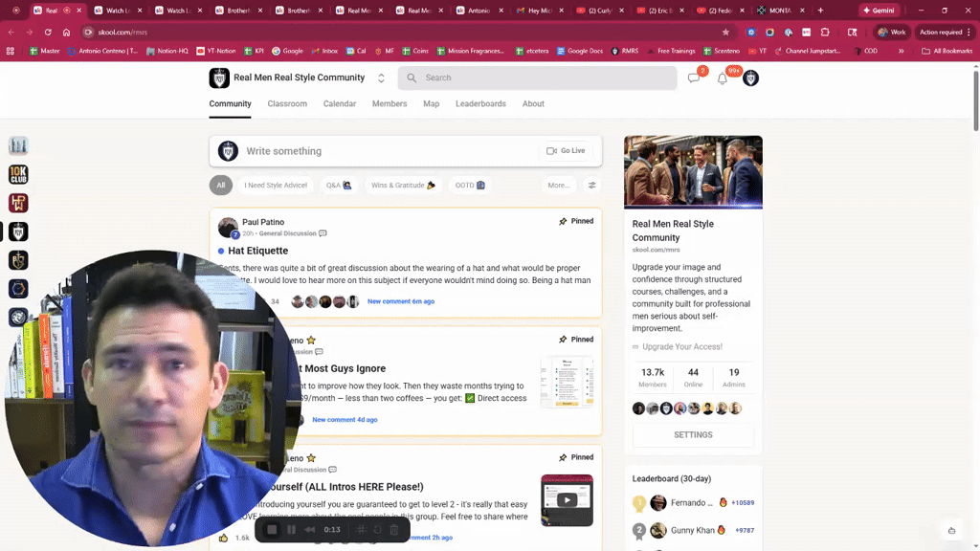Screen dimensions: 980x551
Task: Open the Notion-HQ bookmark
Action: (167, 52)
